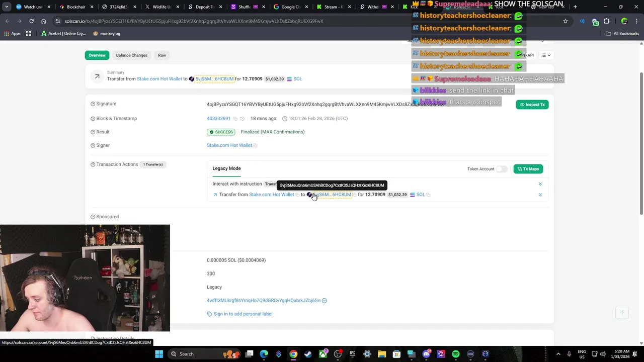This screenshot has width=644, height=362.
Task: Copy the block number
Action: click(x=235, y=119)
